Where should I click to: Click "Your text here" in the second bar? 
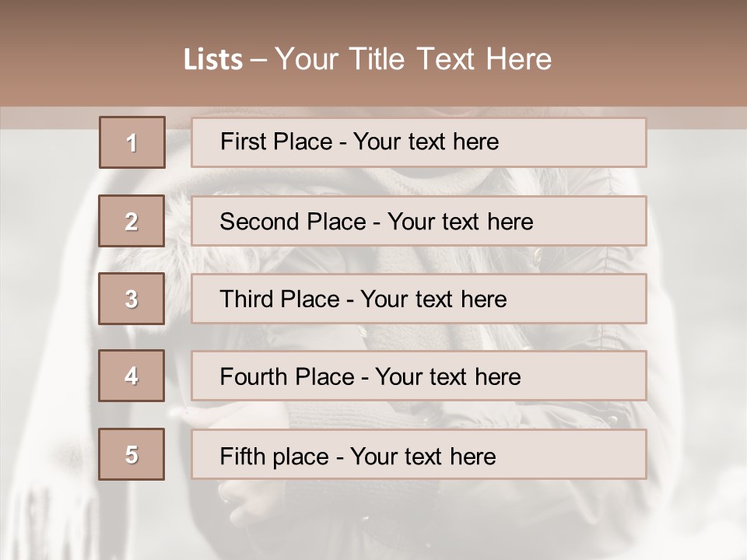point(460,222)
